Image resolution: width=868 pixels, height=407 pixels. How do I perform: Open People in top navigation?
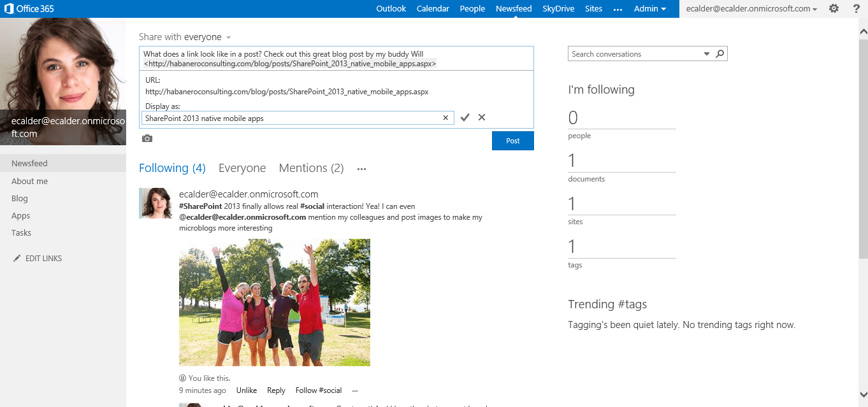tap(472, 9)
